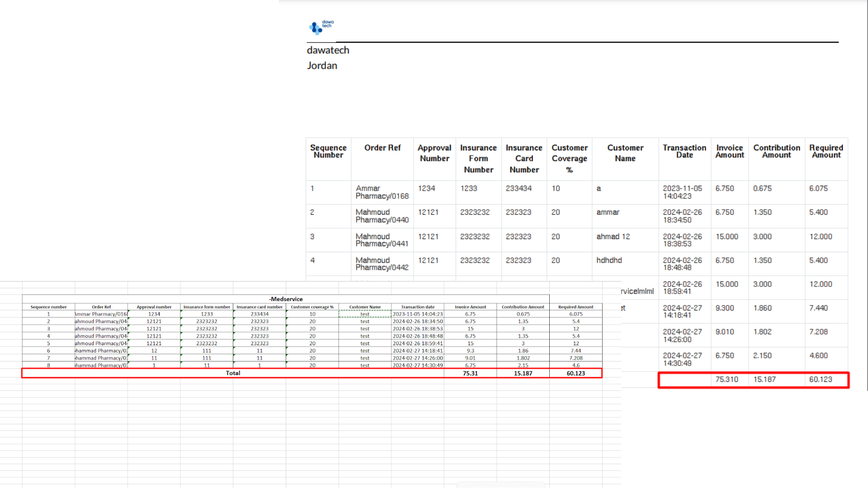This screenshot has width=868, height=488.
Task: Click 'ahmad 12' customer name in report
Action: [613, 236]
